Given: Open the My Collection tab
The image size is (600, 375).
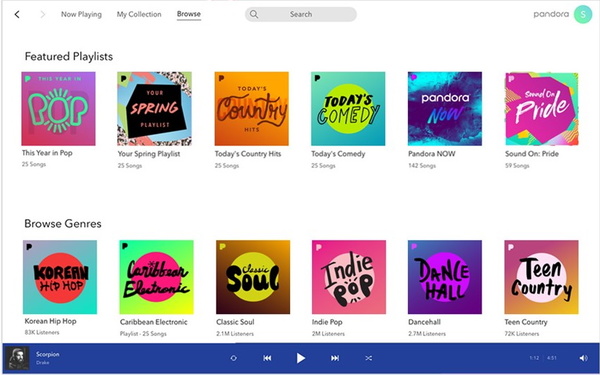Looking at the screenshot, I should pos(139,15).
